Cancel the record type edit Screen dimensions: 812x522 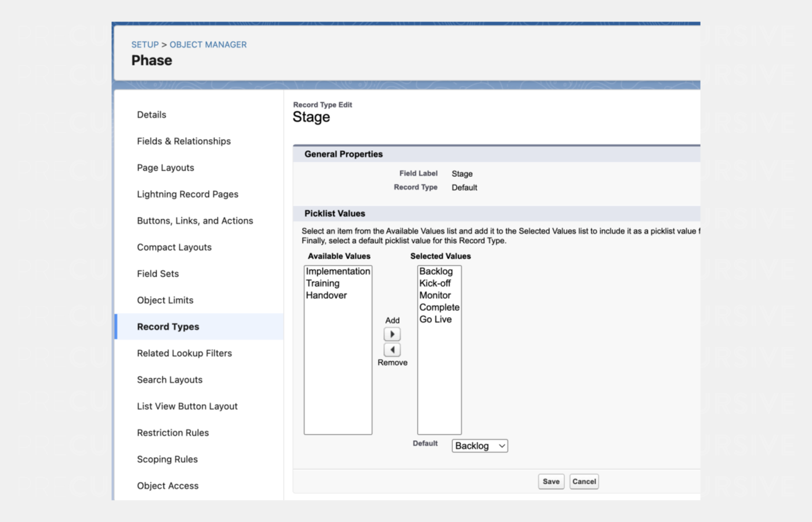pyautogui.click(x=583, y=481)
